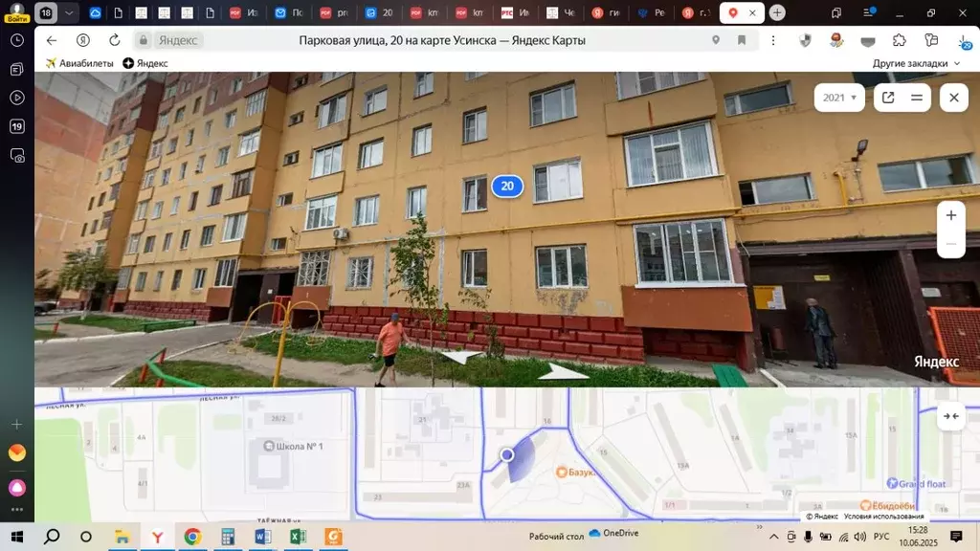
Task: Click the Войти profile button
Action: click(17, 12)
